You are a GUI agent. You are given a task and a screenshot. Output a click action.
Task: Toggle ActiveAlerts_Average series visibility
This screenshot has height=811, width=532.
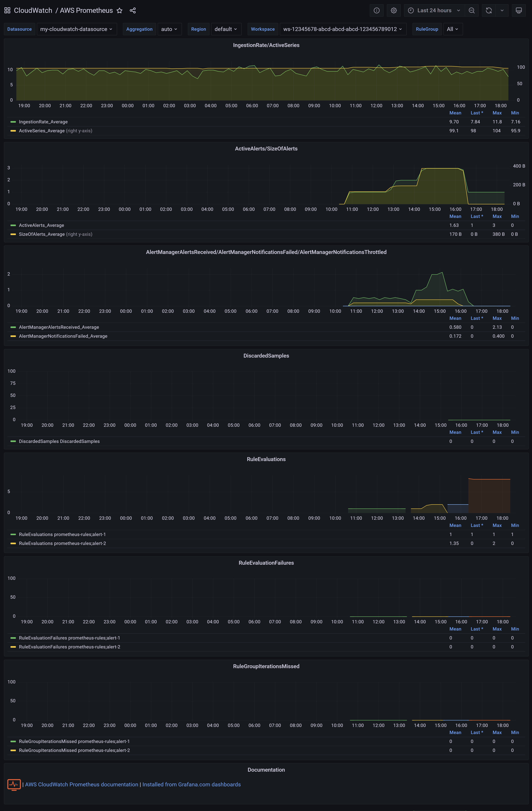coord(42,225)
